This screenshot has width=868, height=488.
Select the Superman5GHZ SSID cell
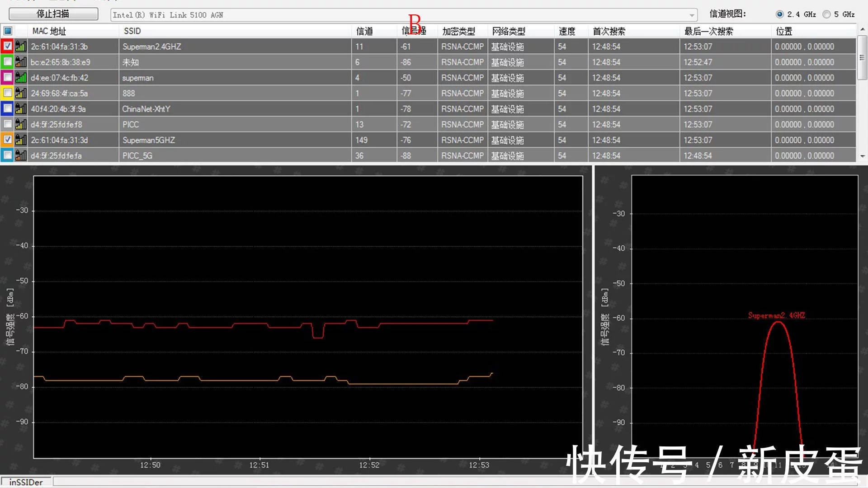click(236, 140)
